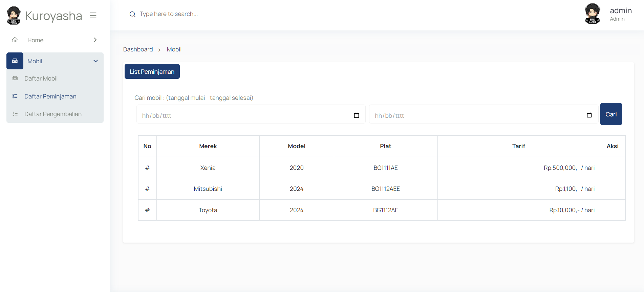Viewport: 644px width, 292px height.
Task: Open the admin user dropdown
Action: click(620, 14)
